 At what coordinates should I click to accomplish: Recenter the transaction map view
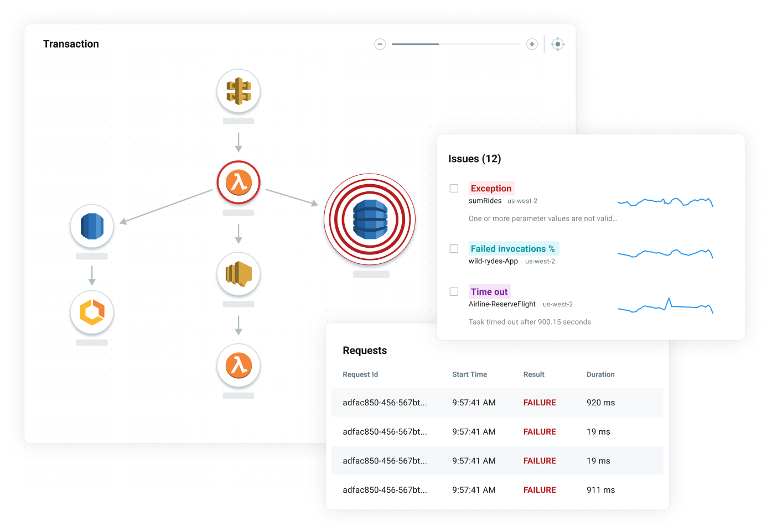(558, 44)
